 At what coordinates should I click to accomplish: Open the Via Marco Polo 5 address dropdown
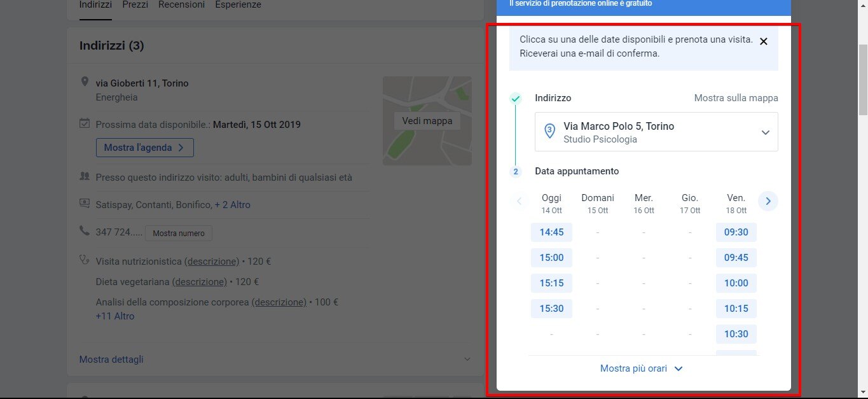[x=765, y=132]
